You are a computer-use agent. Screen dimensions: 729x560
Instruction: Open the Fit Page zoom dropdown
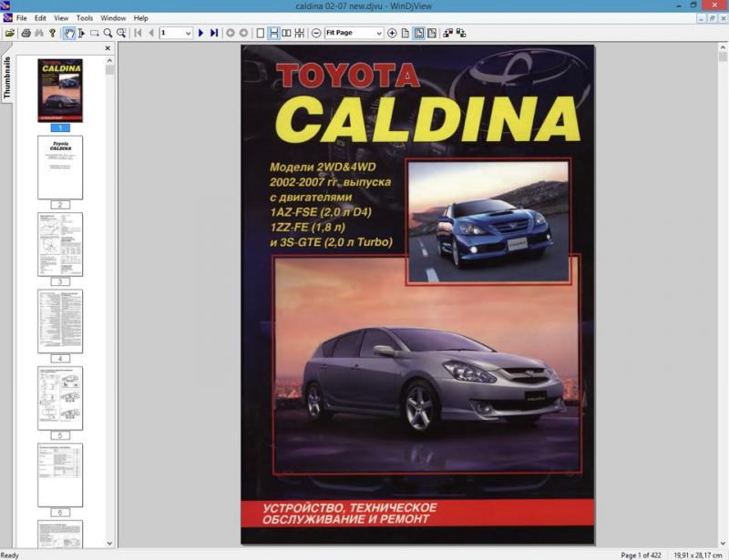378,33
